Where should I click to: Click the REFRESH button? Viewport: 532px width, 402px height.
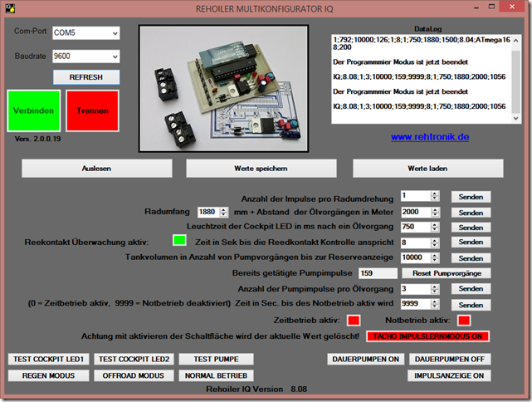click(x=86, y=77)
